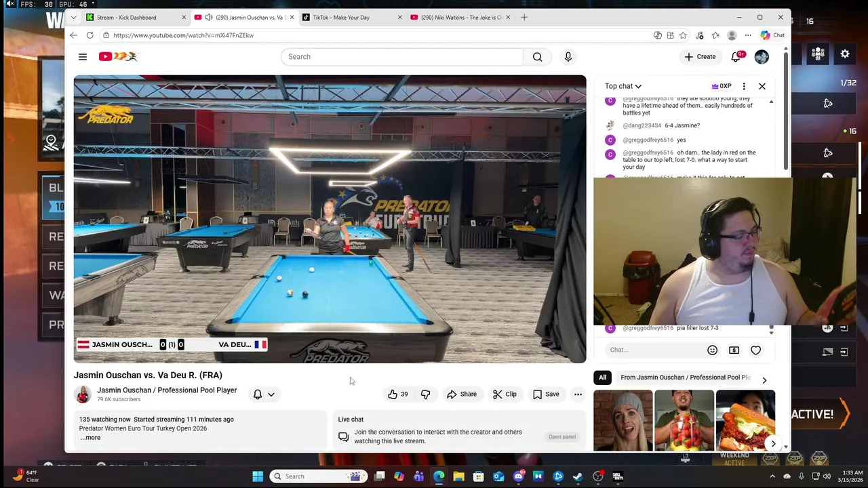Save the video to a playlist
This screenshot has width=868, height=488.
[546, 394]
